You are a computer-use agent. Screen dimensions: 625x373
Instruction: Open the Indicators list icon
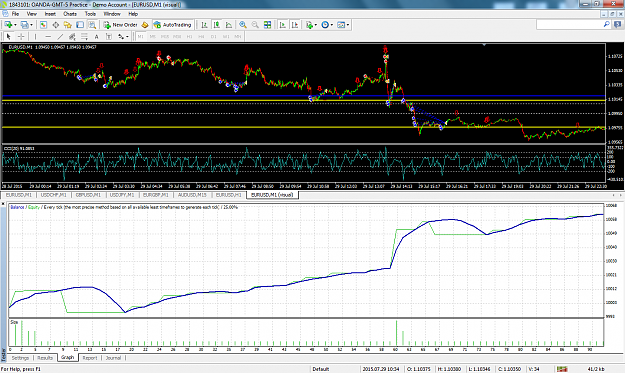tap(309, 25)
